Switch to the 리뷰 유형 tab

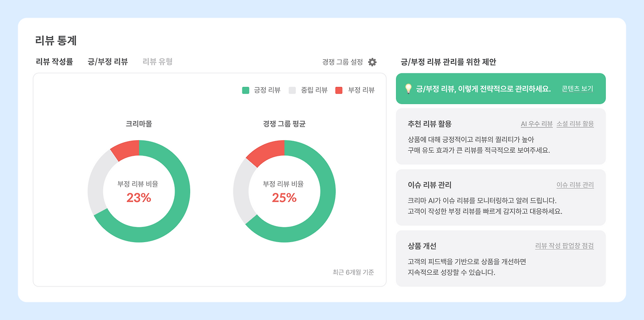[157, 61]
